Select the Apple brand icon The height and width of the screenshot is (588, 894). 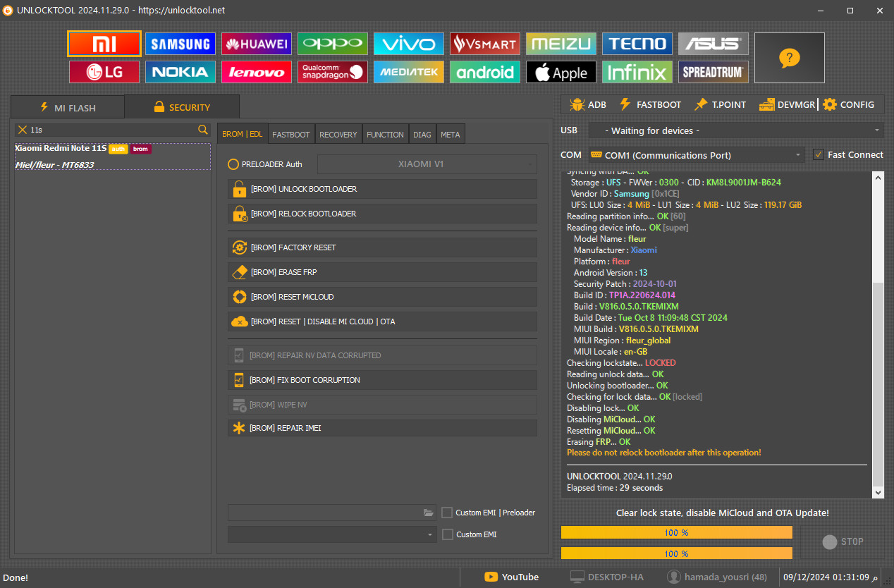(x=561, y=72)
